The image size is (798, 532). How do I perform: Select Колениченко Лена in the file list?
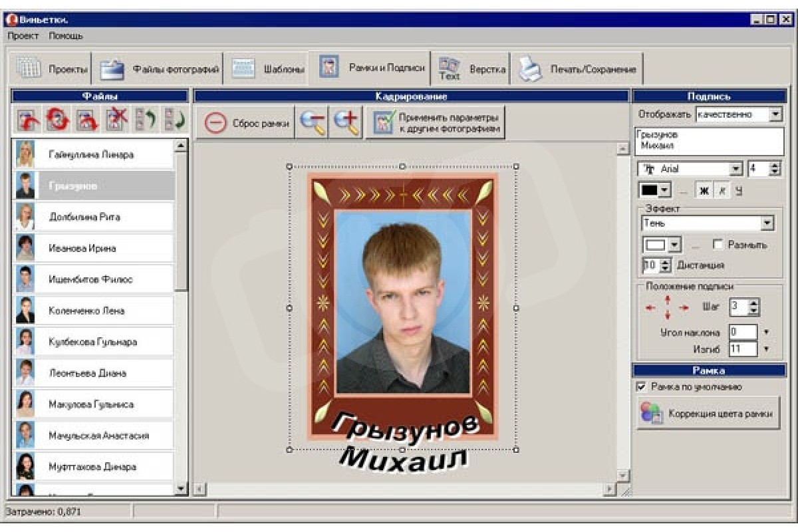(94, 311)
